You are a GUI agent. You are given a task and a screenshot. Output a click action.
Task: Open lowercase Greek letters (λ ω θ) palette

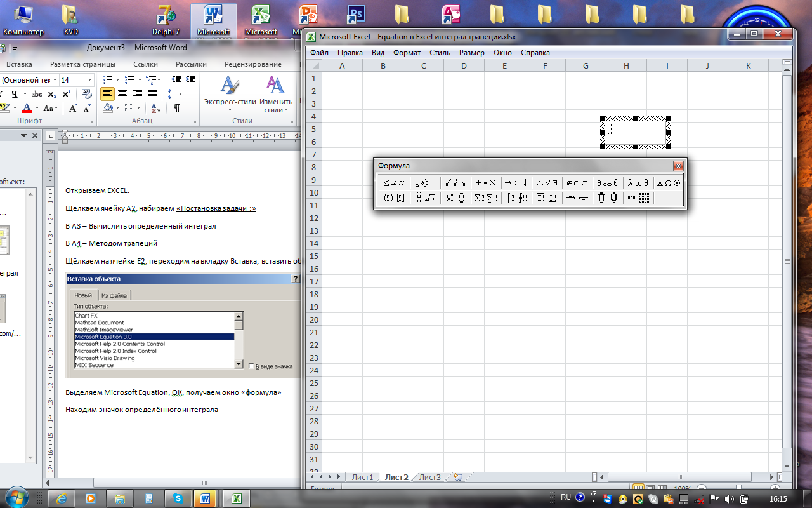click(638, 183)
